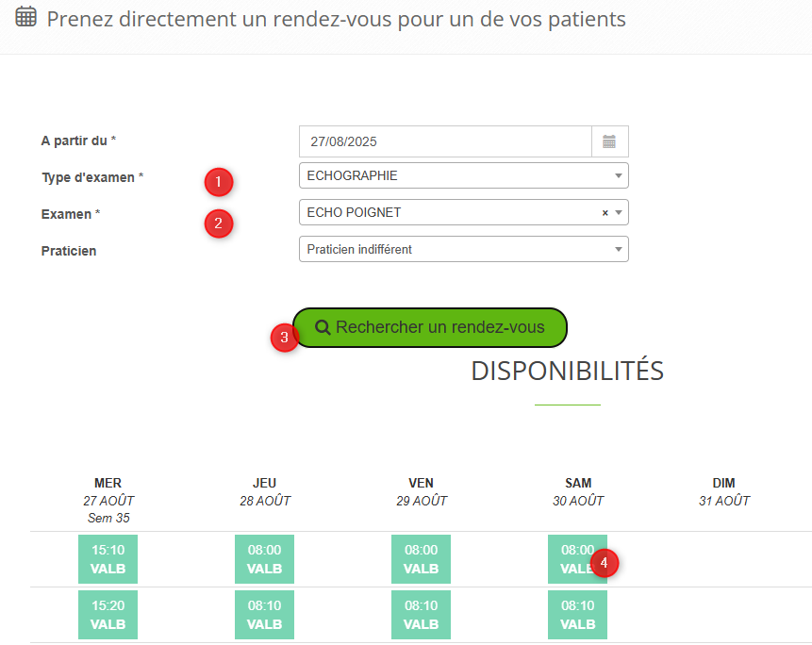Viewport: 812px width, 645px height.
Task: Open the Type d'examen ECHOGRAPHIE dropdown
Action: (463, 175)
